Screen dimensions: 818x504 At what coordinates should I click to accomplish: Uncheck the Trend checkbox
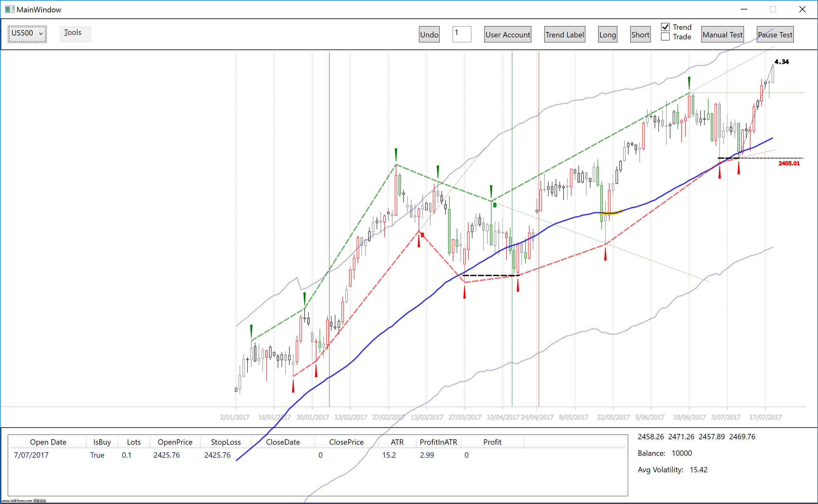click(x=665, y=27)
